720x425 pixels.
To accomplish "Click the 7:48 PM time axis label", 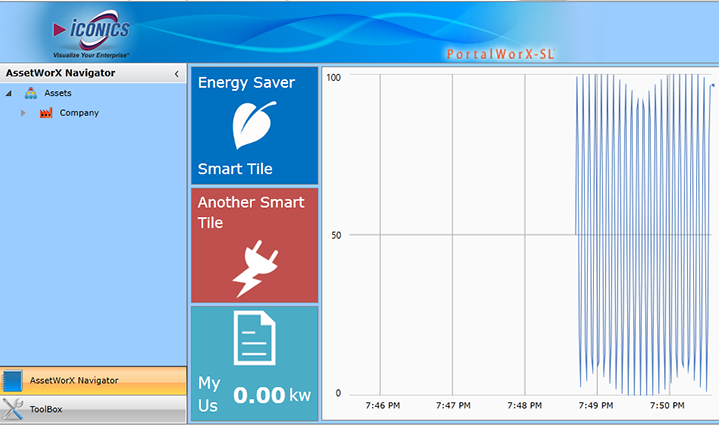I will coord(524,406).
